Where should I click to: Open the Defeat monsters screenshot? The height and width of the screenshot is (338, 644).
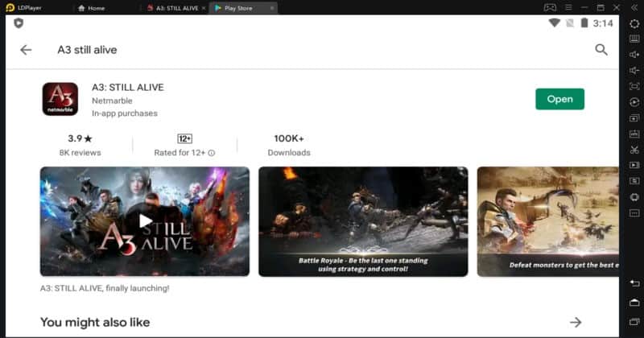pos(548,221)
